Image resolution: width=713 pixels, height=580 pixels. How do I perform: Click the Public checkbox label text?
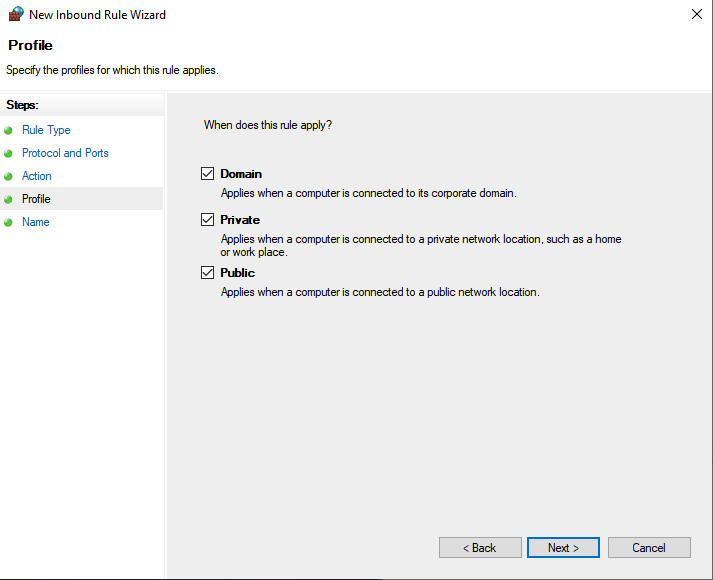click(x=238, y=273)
